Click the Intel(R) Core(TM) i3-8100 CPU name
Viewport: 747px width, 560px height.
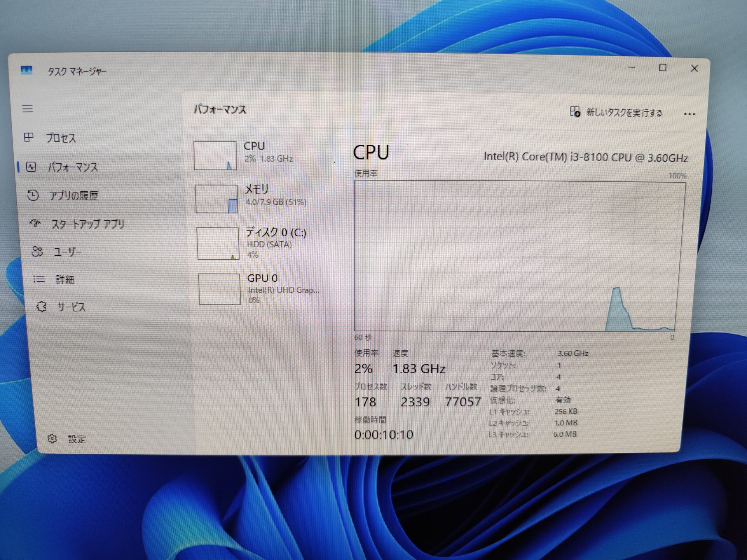[586, 157]
